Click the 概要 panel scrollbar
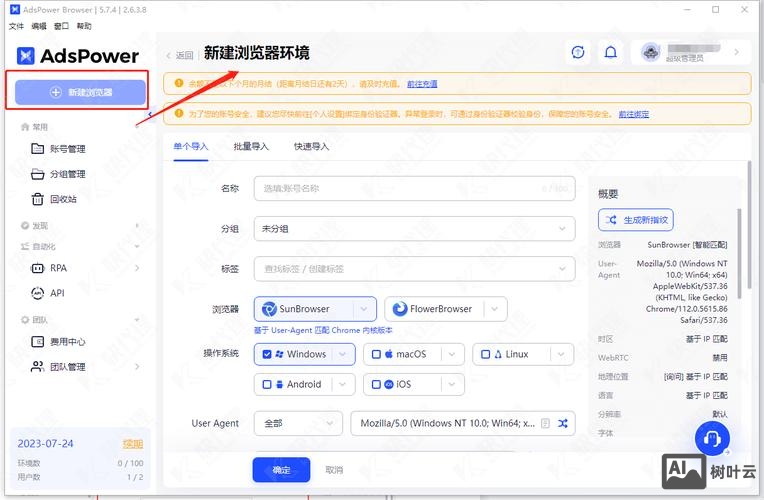 click(x=740, y=253)
